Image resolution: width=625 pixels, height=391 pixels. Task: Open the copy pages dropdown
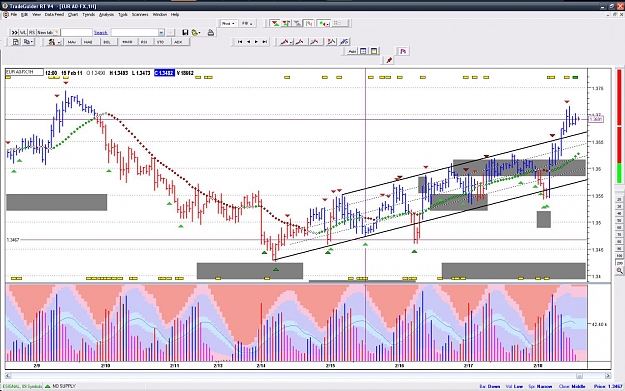[28, 42]
